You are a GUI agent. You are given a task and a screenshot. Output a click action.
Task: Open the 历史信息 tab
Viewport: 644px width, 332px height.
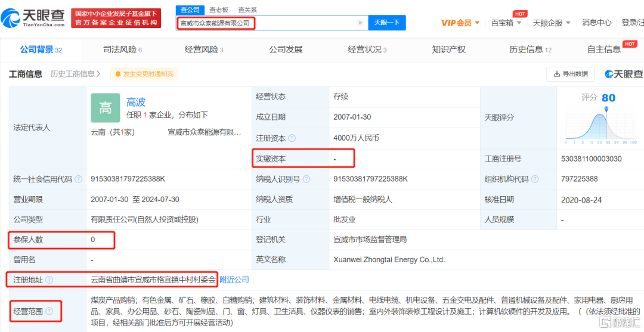point(530,50)
